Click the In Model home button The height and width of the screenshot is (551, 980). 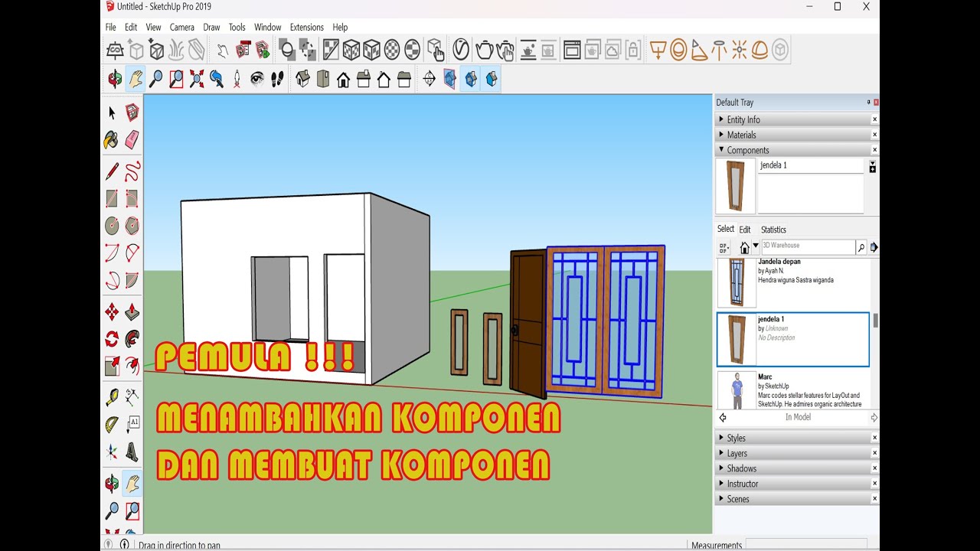click(x=744, y=247)
